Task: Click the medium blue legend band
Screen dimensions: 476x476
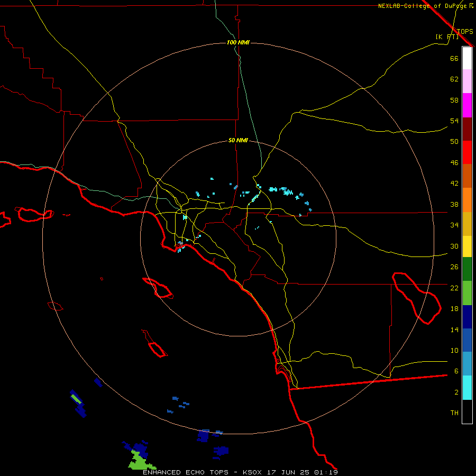Action: point(467,340)
